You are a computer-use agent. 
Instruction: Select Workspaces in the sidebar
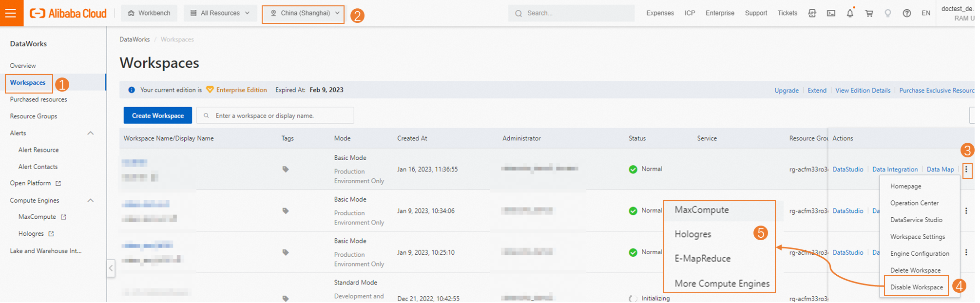pyautogui.click(x=28, y=83)
